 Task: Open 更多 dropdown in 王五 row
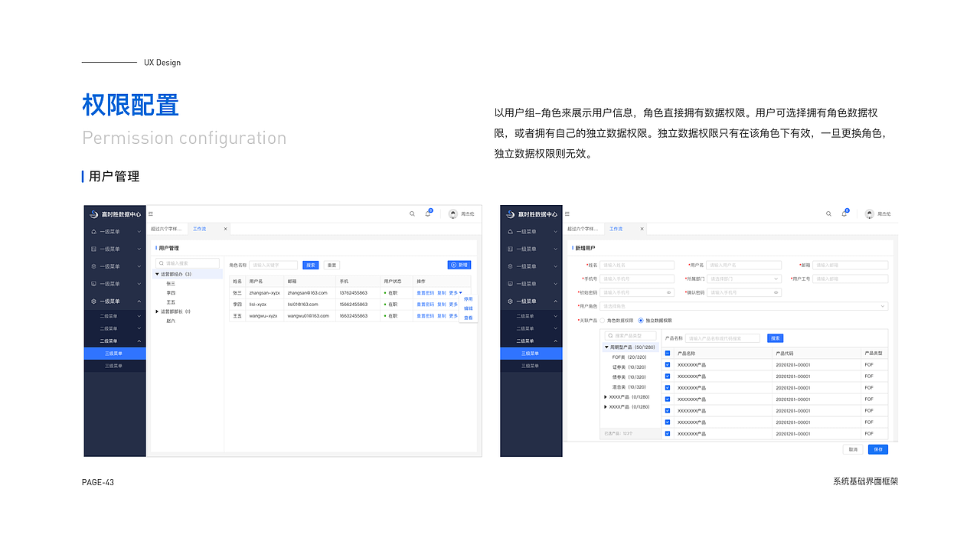[x=454, y=315]
